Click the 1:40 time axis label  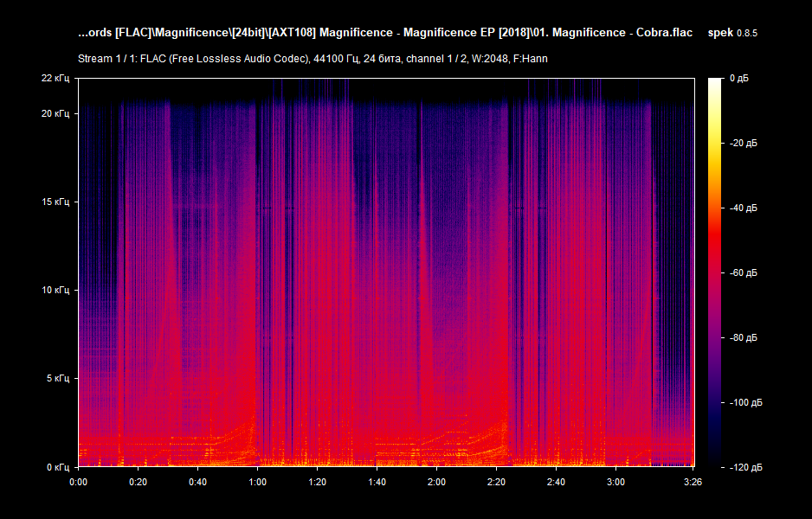coord(377,483)
